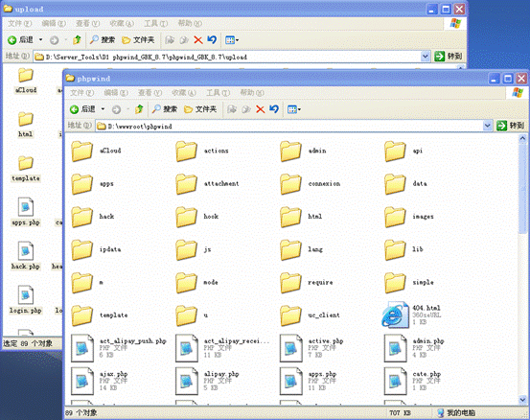Open Views dropdown in phpwind toolbar

[294, 109]
